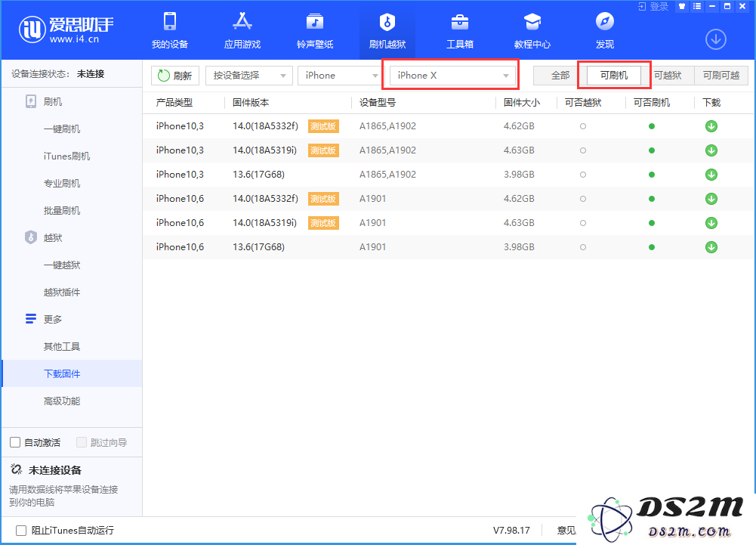756x545 pixels.
Task: Click 测试版 badge on iPhone10,3 18A5332f row
Action: point(323,126)
